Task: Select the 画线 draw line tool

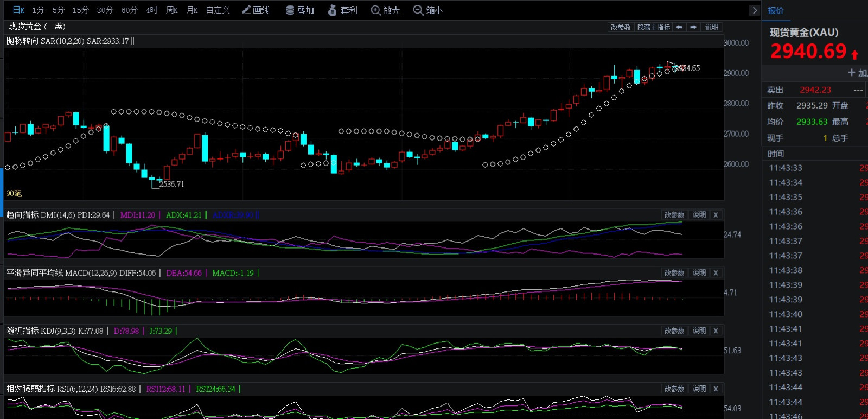Action: [x=256, y=10]
